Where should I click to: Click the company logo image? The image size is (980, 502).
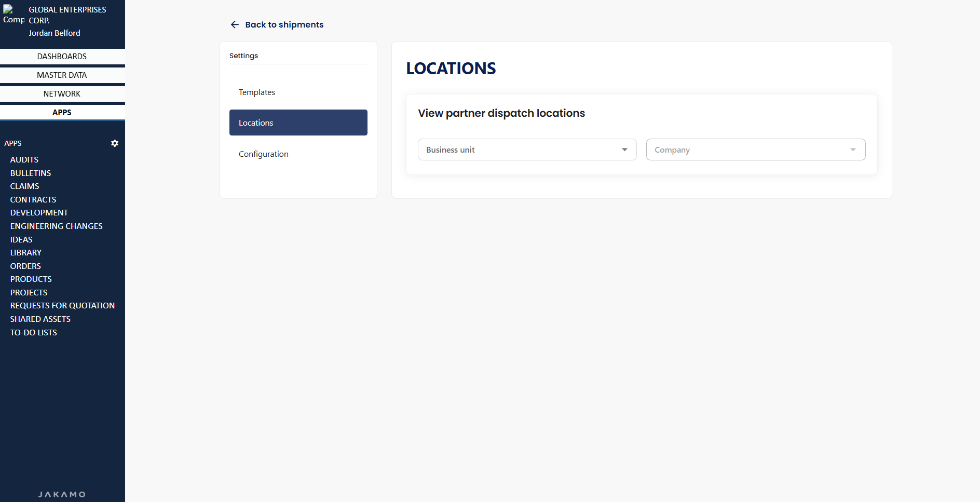pos(13,15)
